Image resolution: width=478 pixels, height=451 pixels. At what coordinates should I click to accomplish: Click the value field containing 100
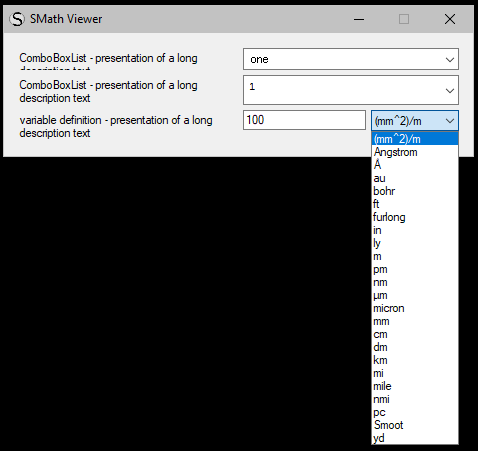pyautogui.click(x=304, y=120)
